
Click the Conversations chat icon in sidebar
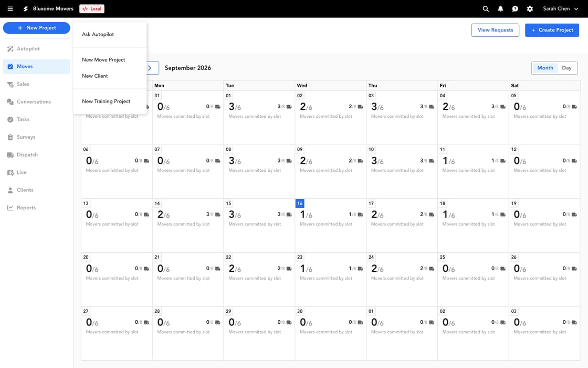click(x=10, y=102)
